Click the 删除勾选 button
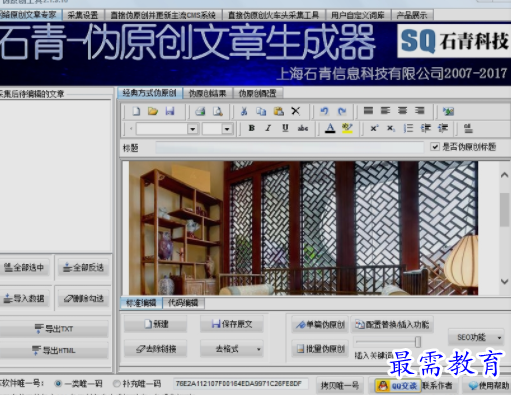The height and width of the screenshot is (395, 511). (x=83, y=299)
